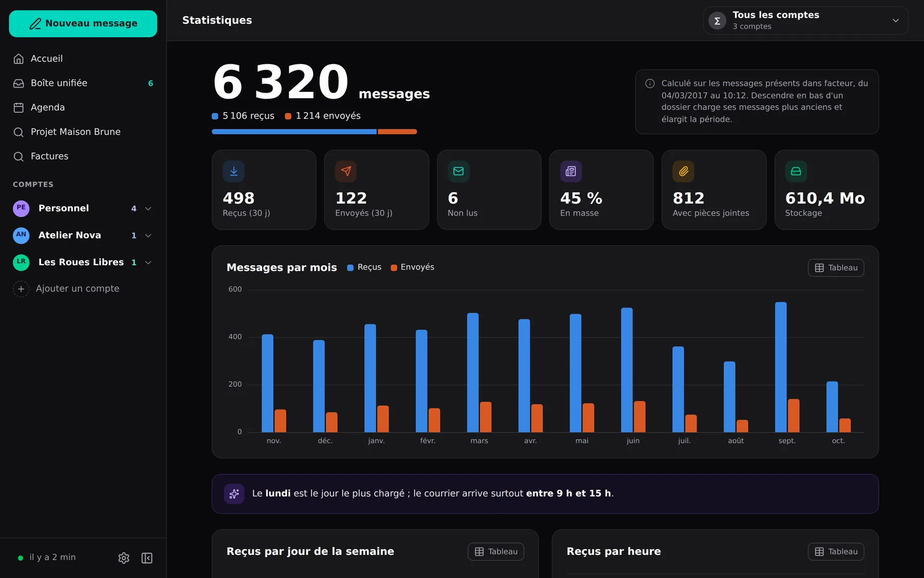Click the '5 106 reçus' legend text
Image resolution: width=924 pixels, height=578 pixels.
point(248,116)
